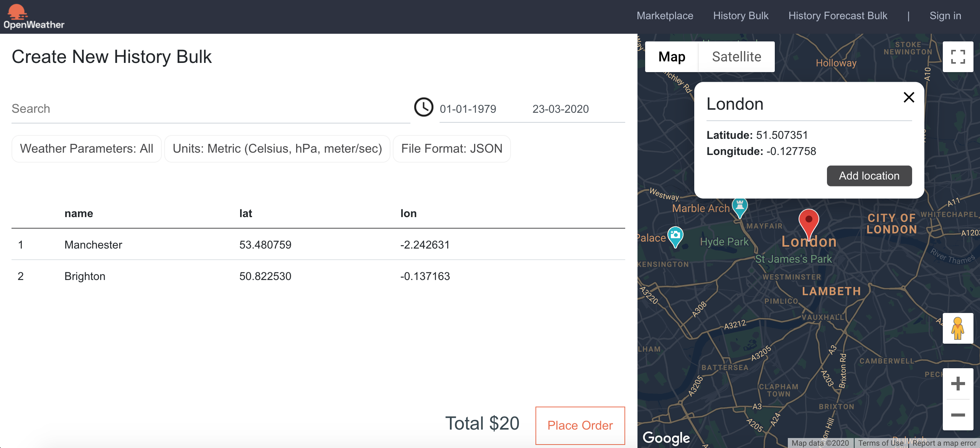Close the London info popup

click(909, 97)
